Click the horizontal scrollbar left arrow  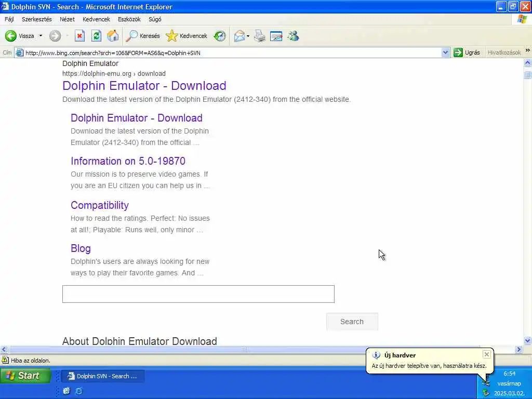pos(4,349)
